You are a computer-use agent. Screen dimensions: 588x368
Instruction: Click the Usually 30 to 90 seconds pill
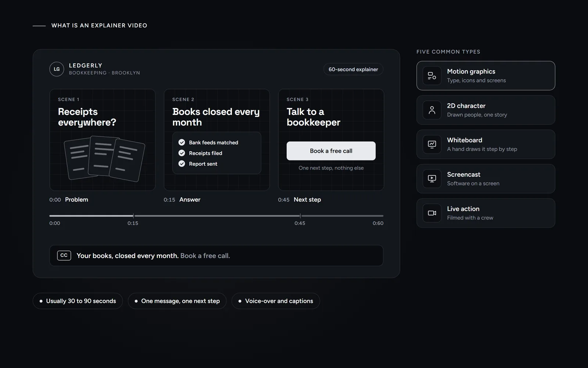click(78, 301)
